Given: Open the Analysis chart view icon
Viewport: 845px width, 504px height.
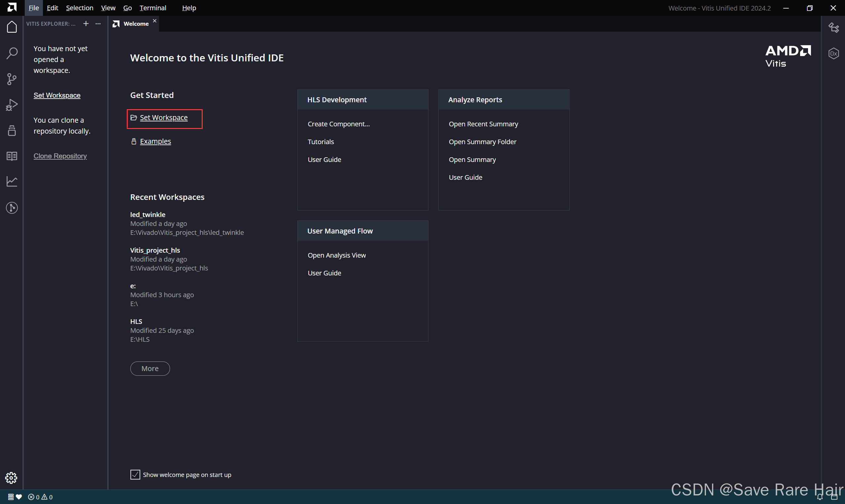Looking at the screenshot, I should (x=12, y=181).
